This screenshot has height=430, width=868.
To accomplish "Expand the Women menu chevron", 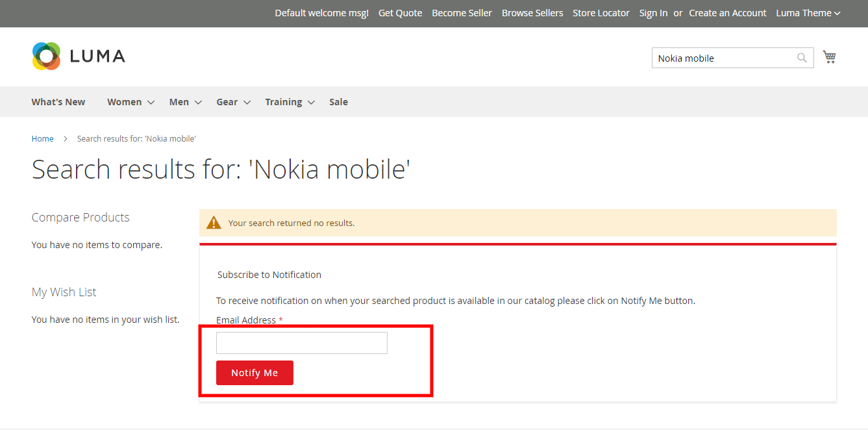I will tap(151, 102).
